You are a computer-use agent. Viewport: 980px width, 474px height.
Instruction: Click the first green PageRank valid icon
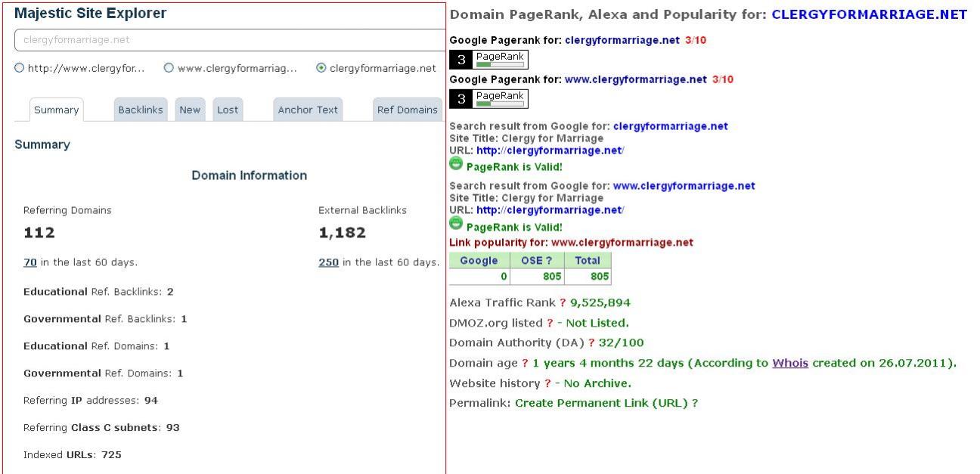[x=456, y=164]
